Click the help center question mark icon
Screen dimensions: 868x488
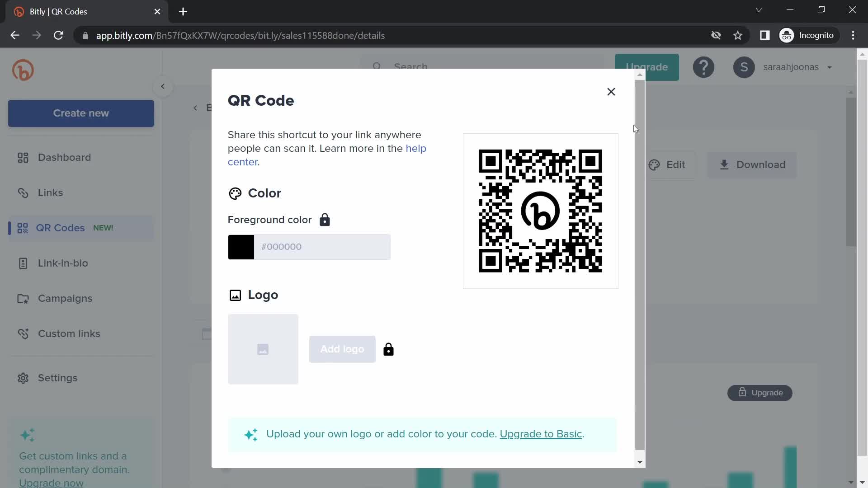tap(703, 67)
